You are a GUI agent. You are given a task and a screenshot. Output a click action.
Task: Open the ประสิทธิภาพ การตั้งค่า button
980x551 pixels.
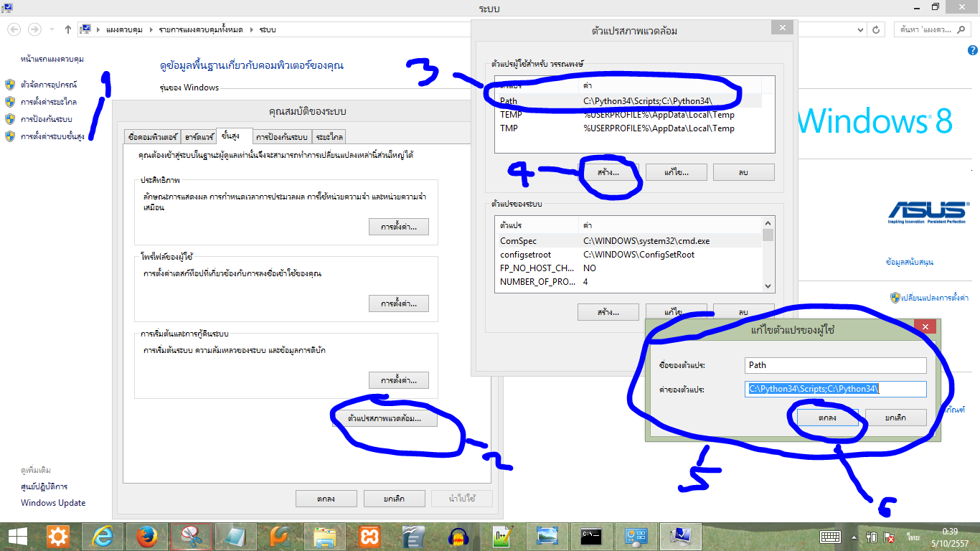(x=399, y=227)
